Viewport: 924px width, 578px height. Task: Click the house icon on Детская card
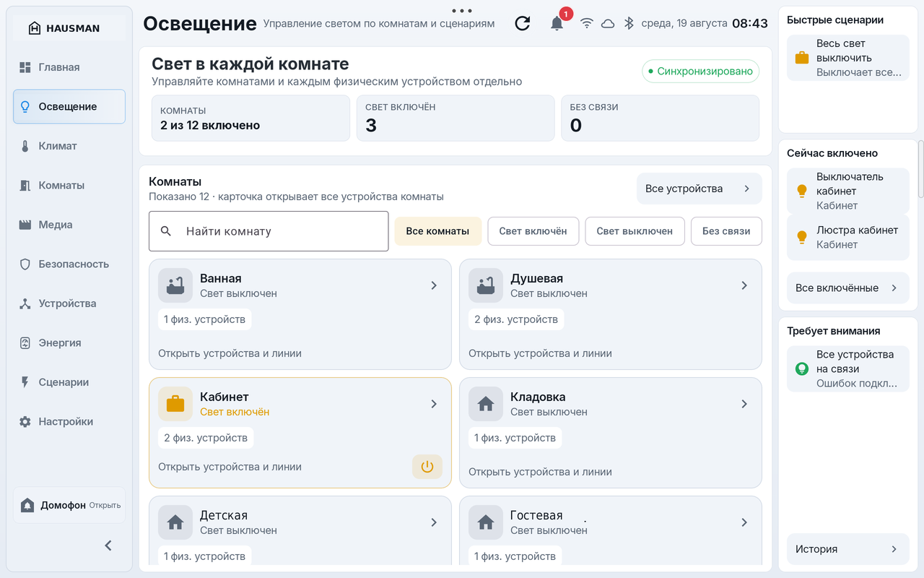(x=175, y=522)
